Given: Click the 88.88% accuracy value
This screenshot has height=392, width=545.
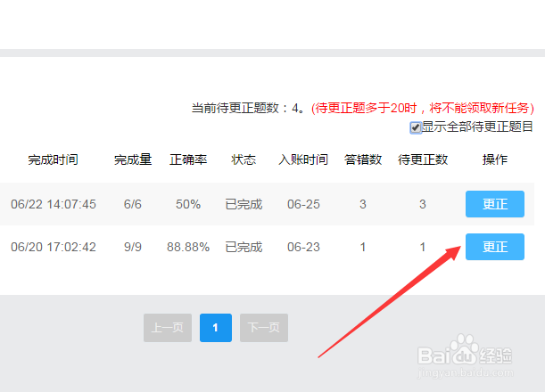Looking at the screenshot, I should tap(188, 247).
